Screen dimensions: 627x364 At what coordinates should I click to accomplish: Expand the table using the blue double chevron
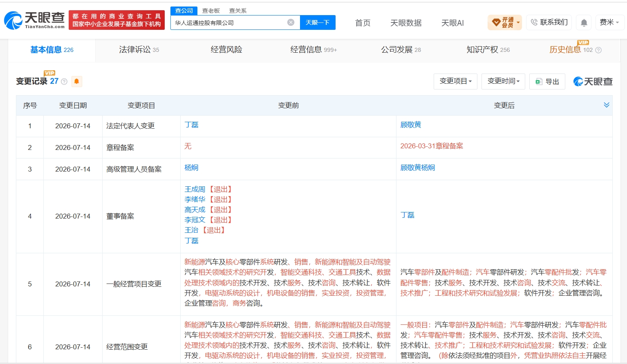click(x=607, y=105)
